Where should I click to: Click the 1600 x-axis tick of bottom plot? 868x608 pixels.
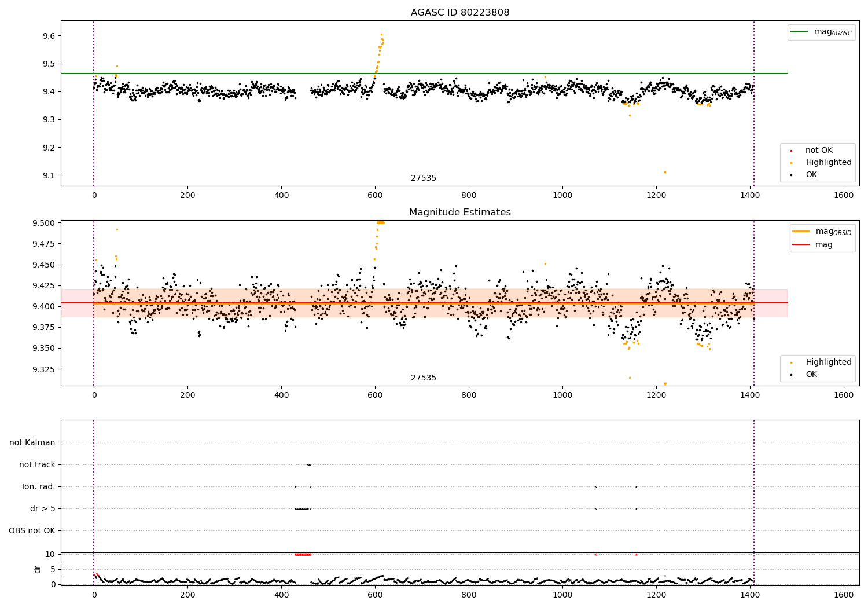click(844, 595)
